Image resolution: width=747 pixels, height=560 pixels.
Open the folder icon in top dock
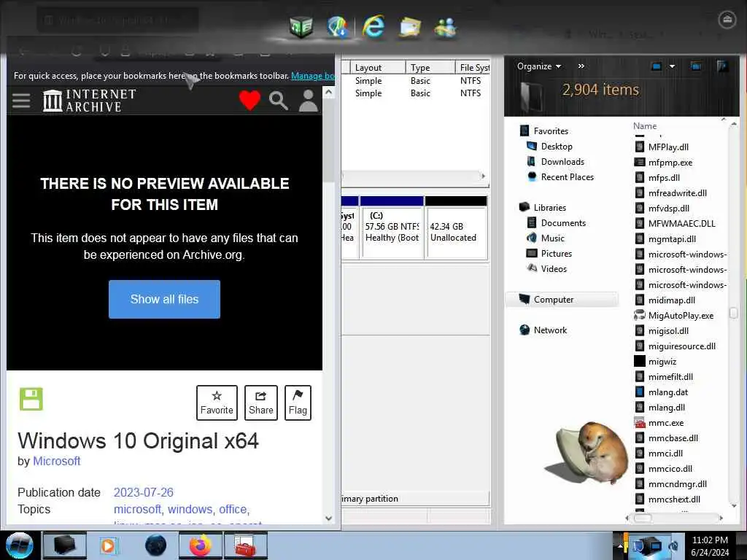point(410,27)
